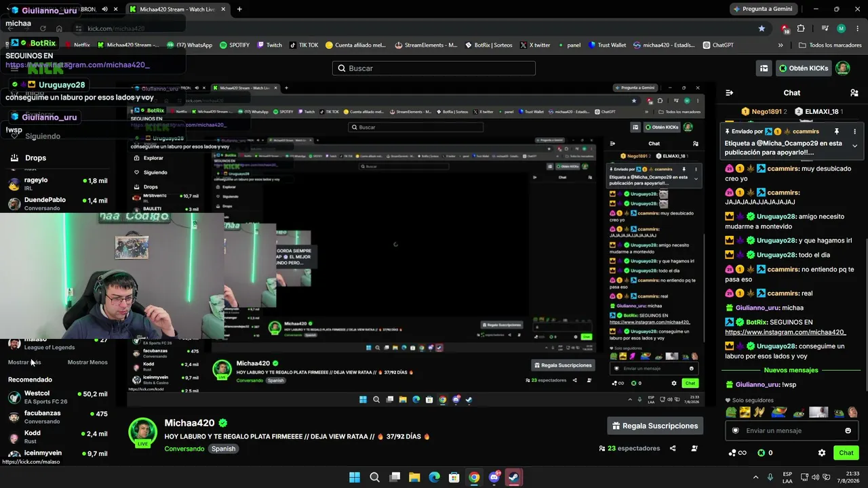Open BotRix Sorteos bookmark
This screenshot has height=488, width=868.
pyautogui.click(x=488, y=45)
